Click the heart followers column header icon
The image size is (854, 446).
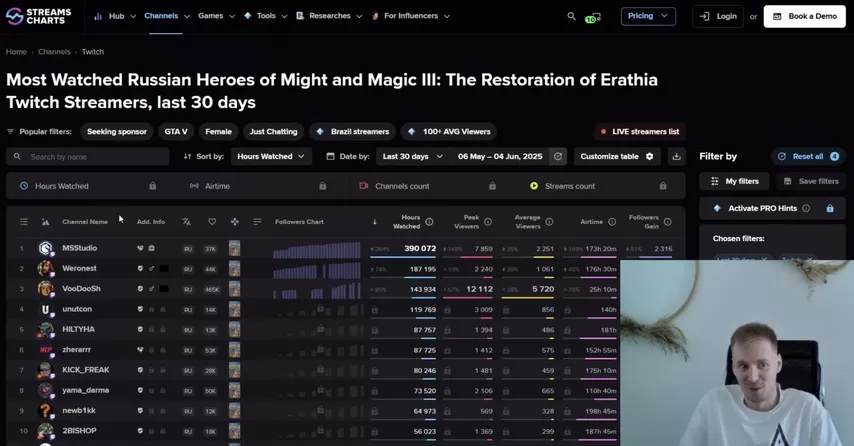(212, 222)
